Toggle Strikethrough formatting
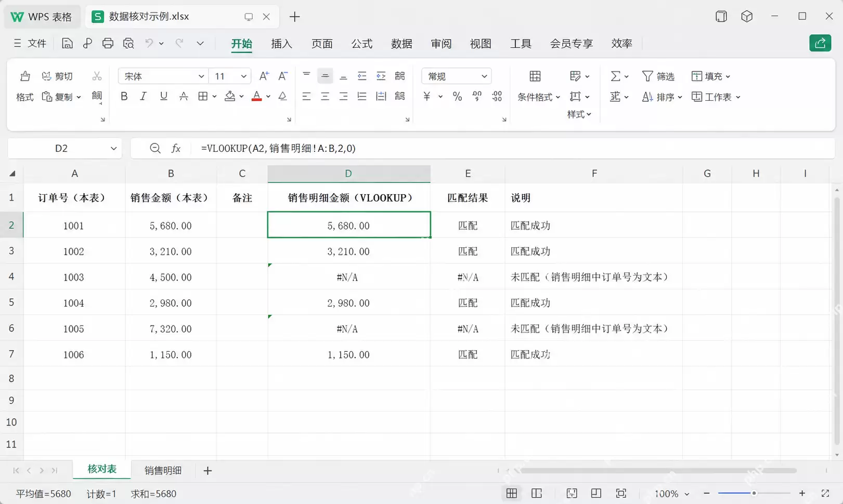843x504 pixels. click(184, 96)
